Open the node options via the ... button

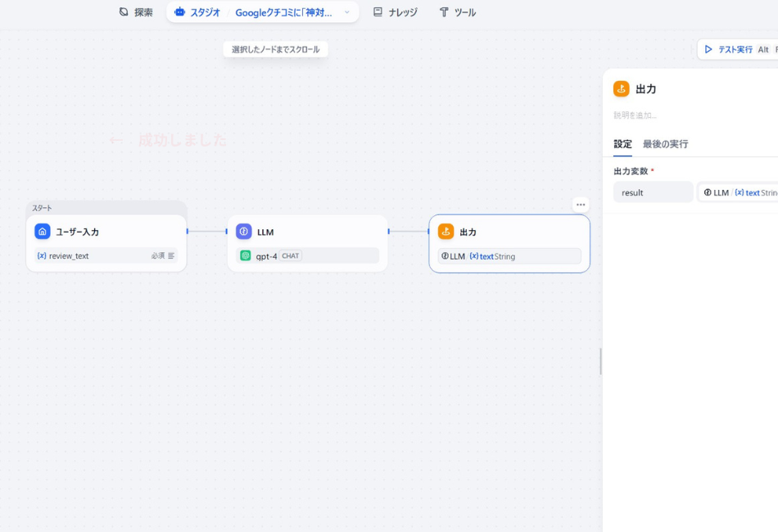(580, 204)
